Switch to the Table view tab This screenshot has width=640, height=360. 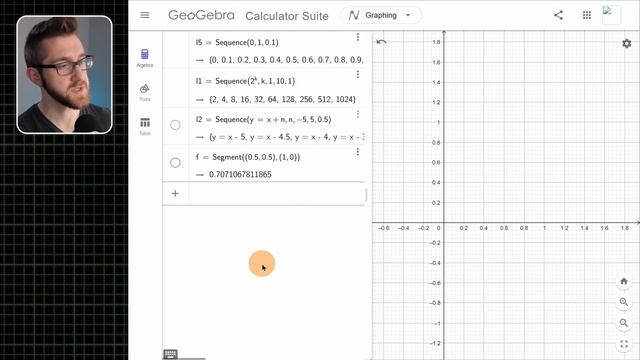[x=145, y=126]
